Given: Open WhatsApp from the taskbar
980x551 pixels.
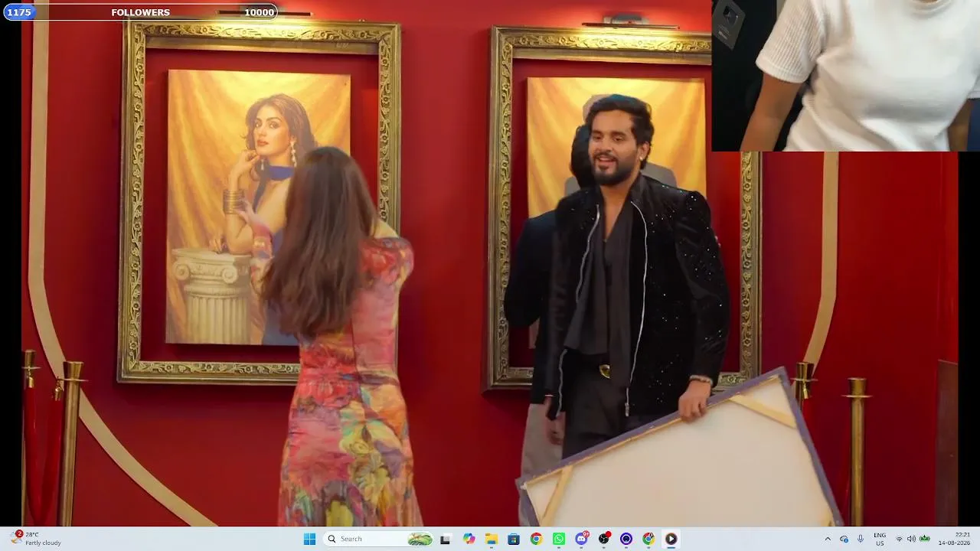Looking at the screenshot, I should point(559,539).
